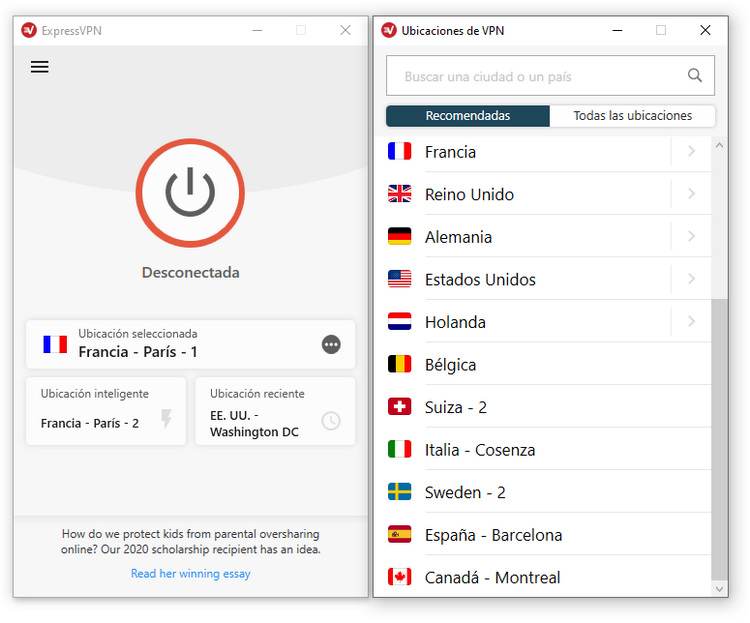The height and width of the screenshot is (623, 750).
Task: Expand the Holanda chevron
Action: [691, 322]
